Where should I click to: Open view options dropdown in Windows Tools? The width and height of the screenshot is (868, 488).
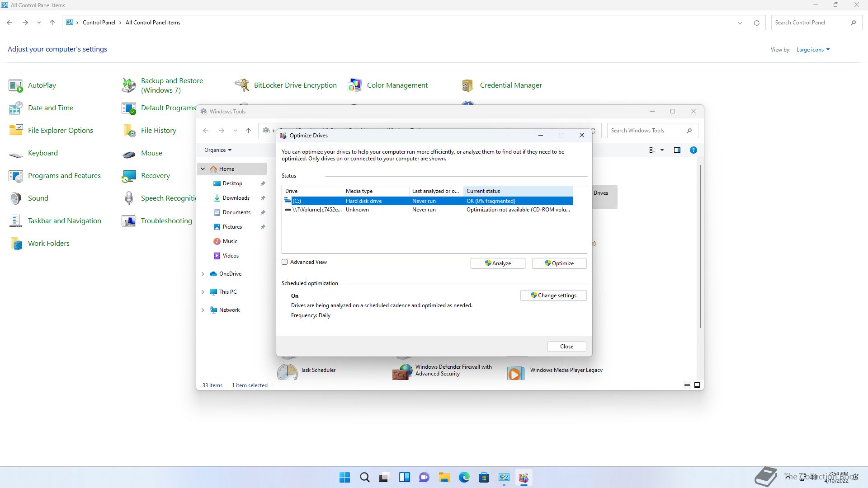[x=662, y=150]
